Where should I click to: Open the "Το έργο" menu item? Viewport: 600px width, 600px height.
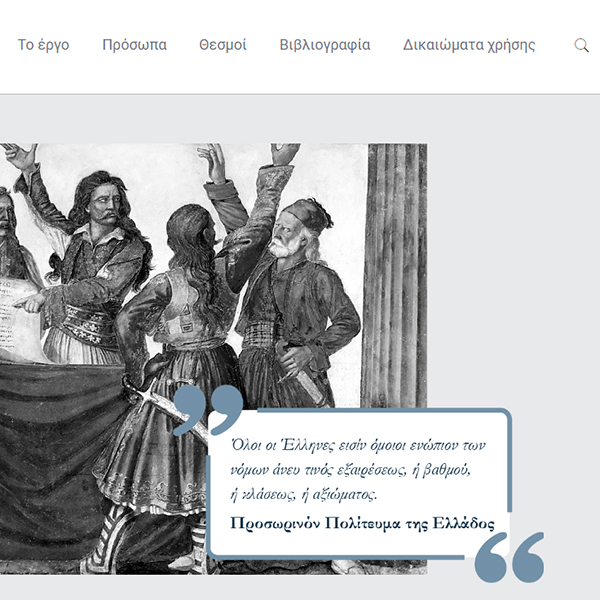coord(44,45)
